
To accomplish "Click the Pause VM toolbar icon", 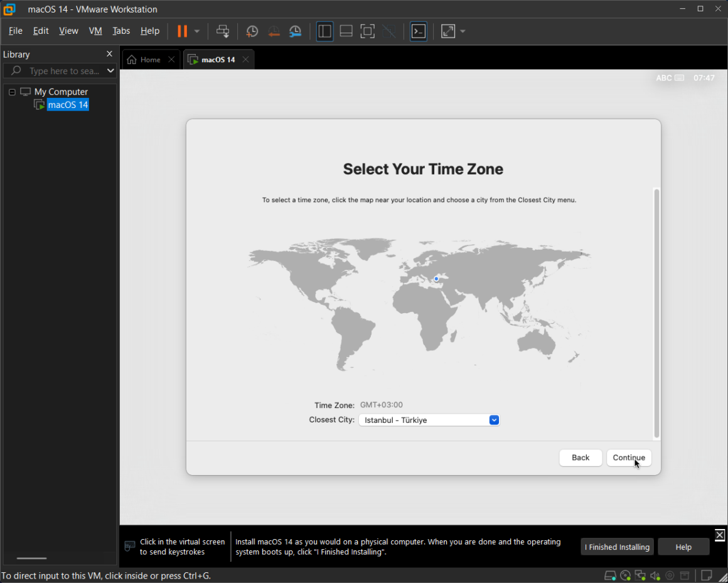I will pos(183,31).
